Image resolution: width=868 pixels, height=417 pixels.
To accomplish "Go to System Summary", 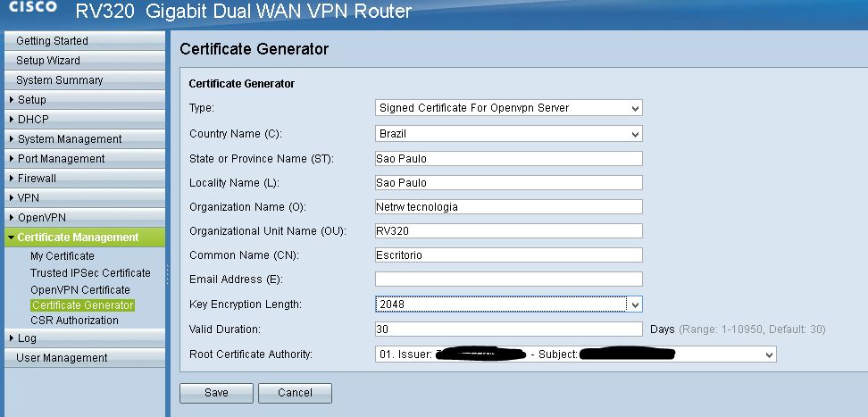I will point(85,80).
